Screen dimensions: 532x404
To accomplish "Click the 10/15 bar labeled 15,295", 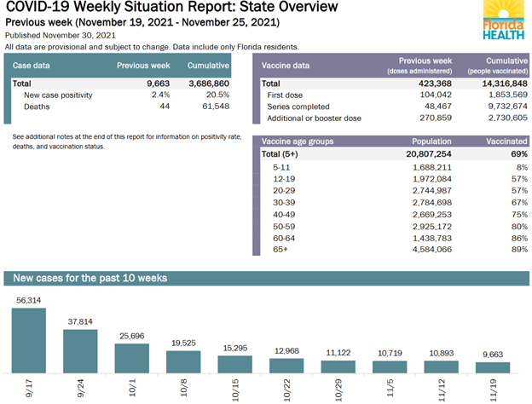I will tap(234, 364).
